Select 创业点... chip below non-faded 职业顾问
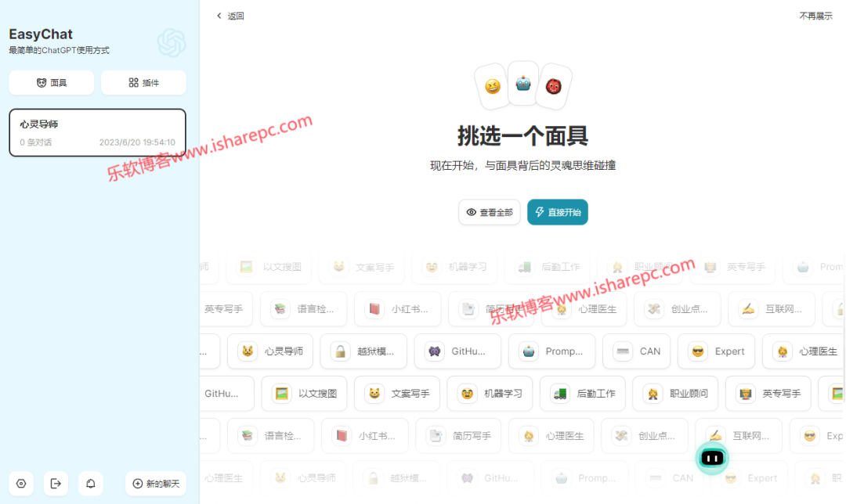 [x=645, y=436]
